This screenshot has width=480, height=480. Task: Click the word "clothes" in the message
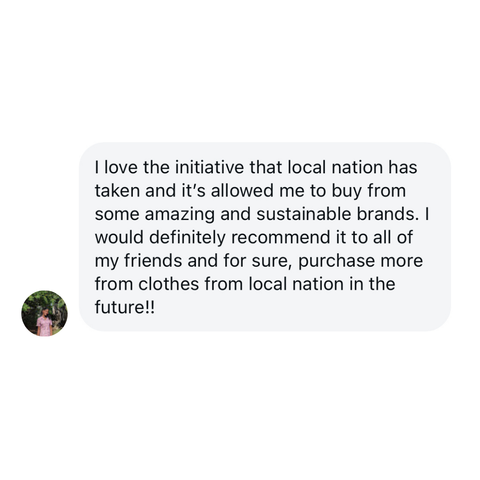(x=169, y=284)
